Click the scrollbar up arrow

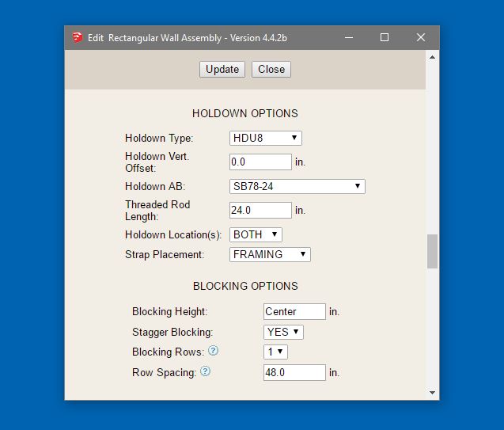pyautogui.click(x=432, y=57)
